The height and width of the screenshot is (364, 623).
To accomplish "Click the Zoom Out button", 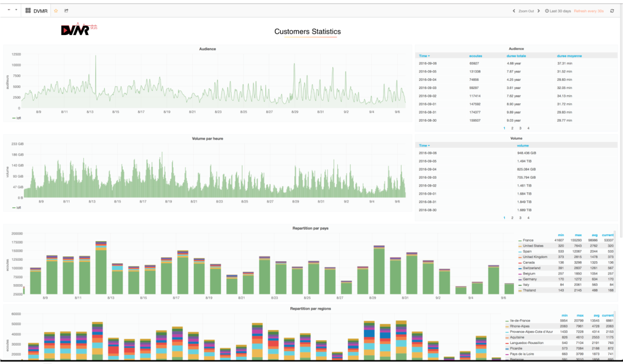I will [x=526, y=11].
